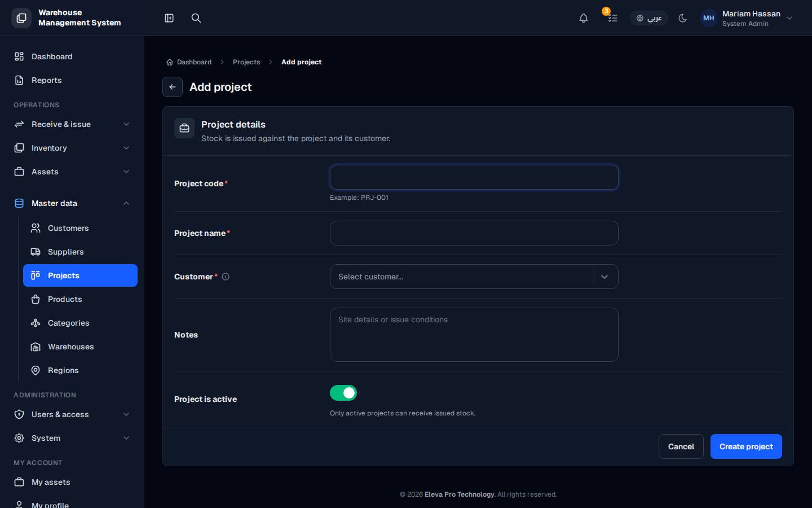Click into the Notes text area
The image size is (812, 508).
click(474, 335)
